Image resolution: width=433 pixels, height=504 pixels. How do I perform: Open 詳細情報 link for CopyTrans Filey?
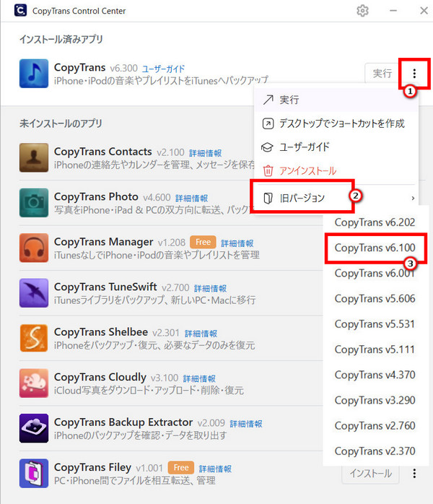point(215,469)
